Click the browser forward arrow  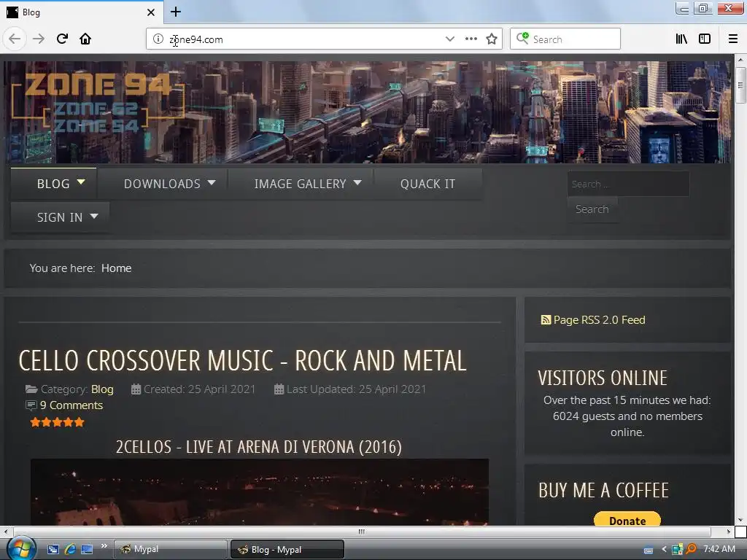[39, 39]
